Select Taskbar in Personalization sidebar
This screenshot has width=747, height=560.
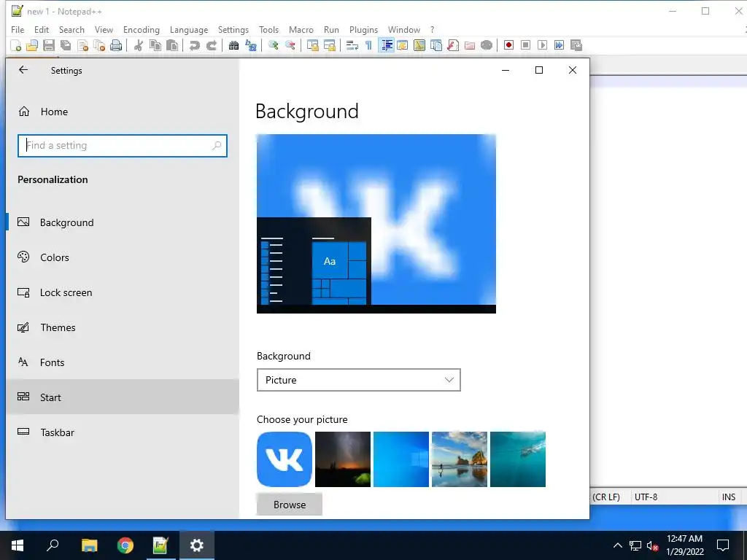click(123, 432)
